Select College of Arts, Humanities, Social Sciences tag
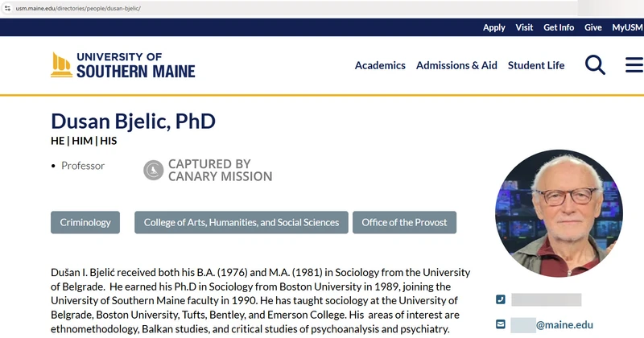The height and width of the screenshot is (338, 644). (x=242, y=222)
